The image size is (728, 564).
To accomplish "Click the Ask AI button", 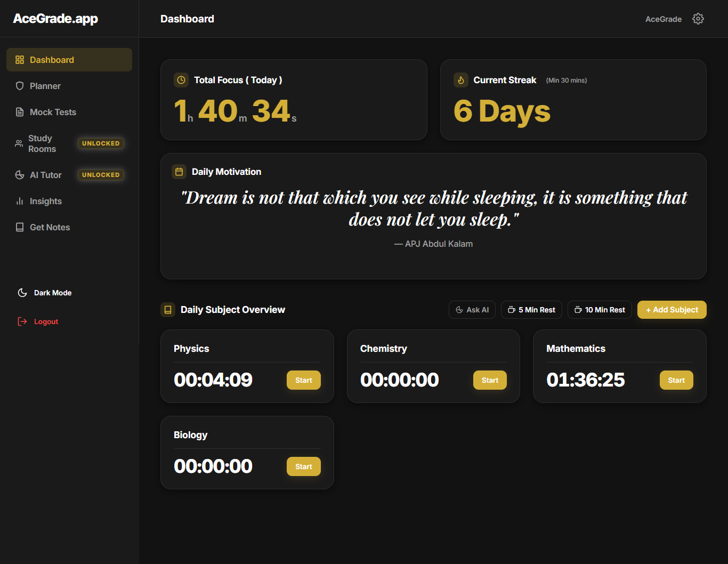I will click(472, 310).
